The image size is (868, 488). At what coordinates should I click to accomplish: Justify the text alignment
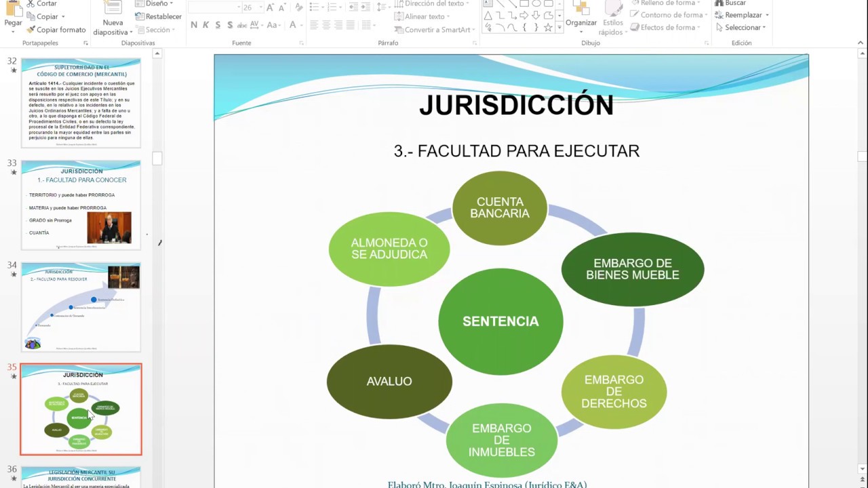click(x=351, y=25)
